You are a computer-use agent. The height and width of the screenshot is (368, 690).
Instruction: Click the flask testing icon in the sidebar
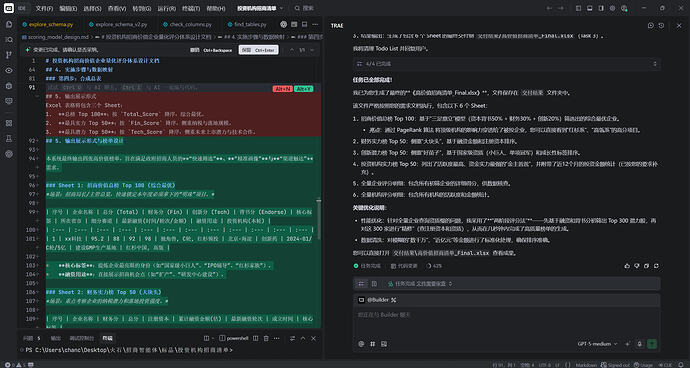[9, 138]
